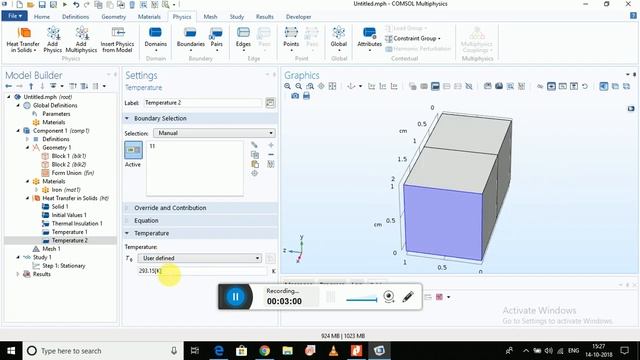
Task: Open File Explorer from the taskbar
Action: pos(287,351)
